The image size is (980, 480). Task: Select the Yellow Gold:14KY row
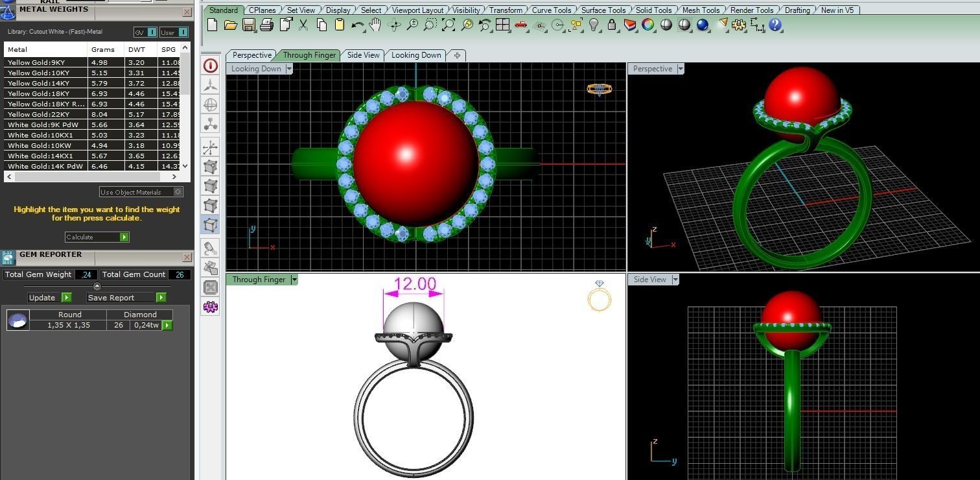[x=92, y=83]
